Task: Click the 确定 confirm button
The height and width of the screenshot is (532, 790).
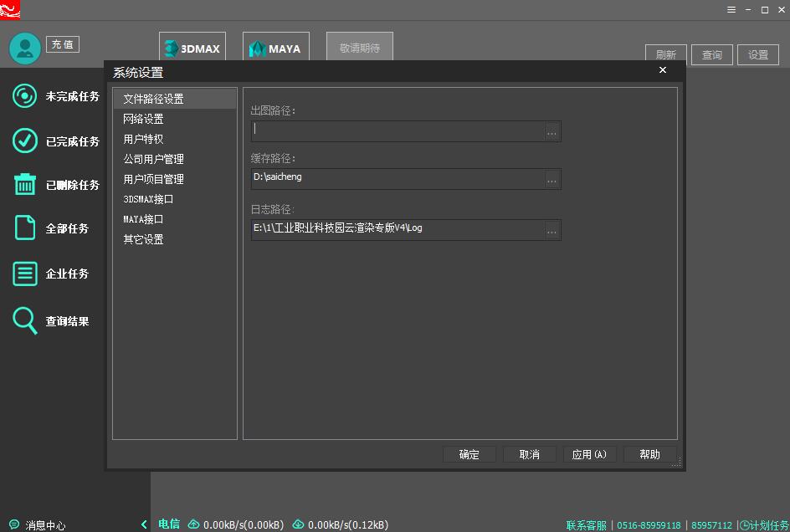Action: (469, 454)
